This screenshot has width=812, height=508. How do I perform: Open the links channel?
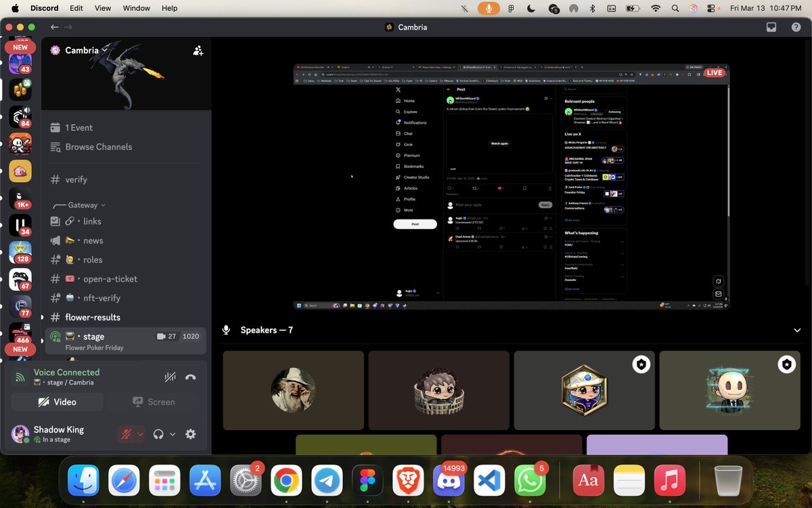tap(126, 221)
